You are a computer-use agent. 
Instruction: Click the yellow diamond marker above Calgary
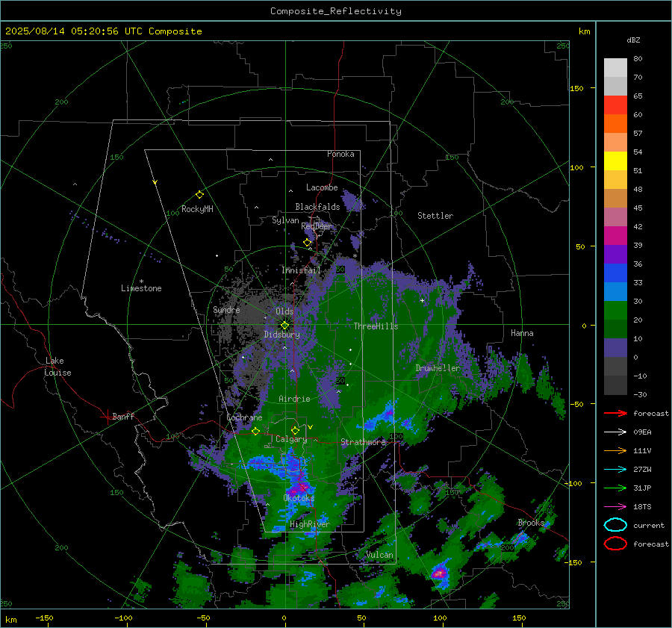click(x=295, y=430)
